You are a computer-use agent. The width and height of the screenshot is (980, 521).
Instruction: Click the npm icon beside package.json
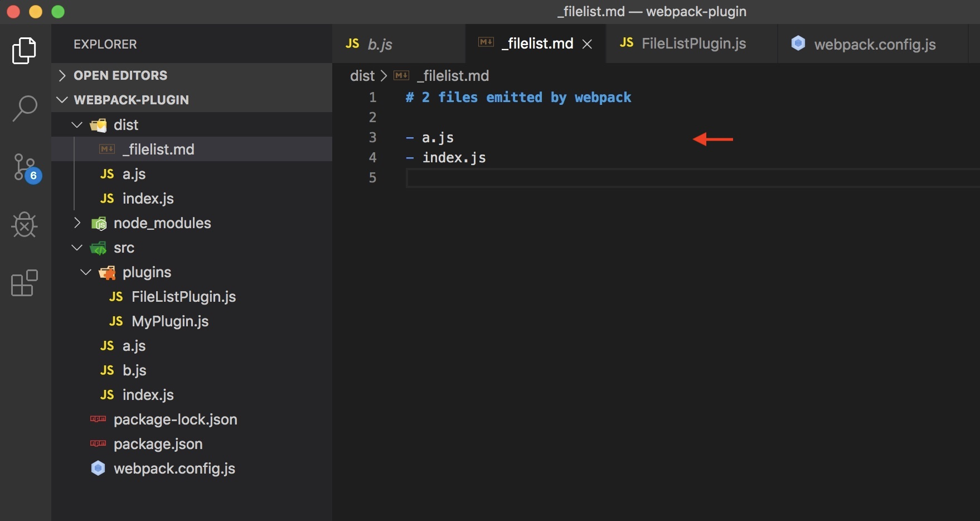98,444
